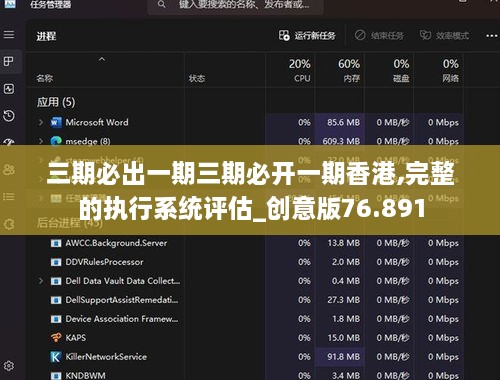Select the KNDBWM row name

point(85,376)
